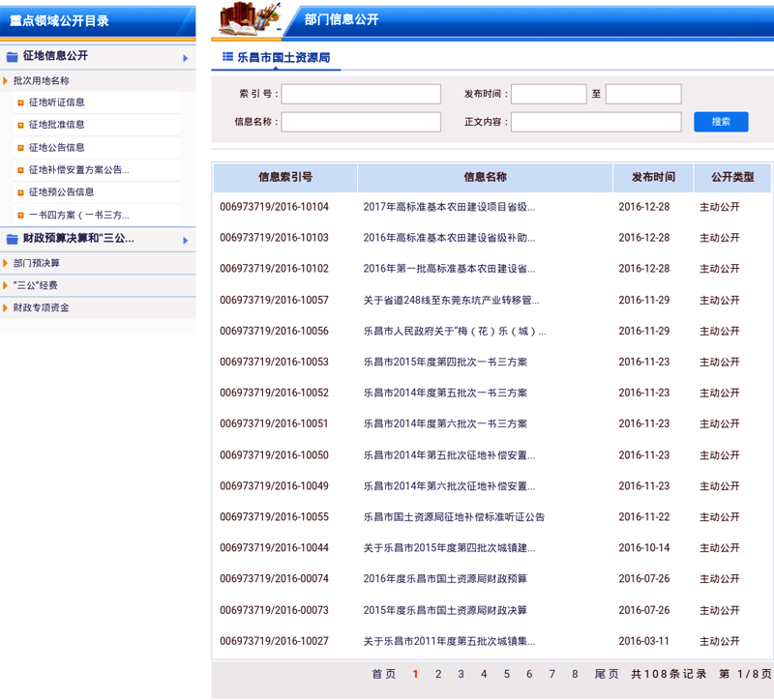Click the books banner image in header
Screen dimensions: 774x700
pos(250,18)
